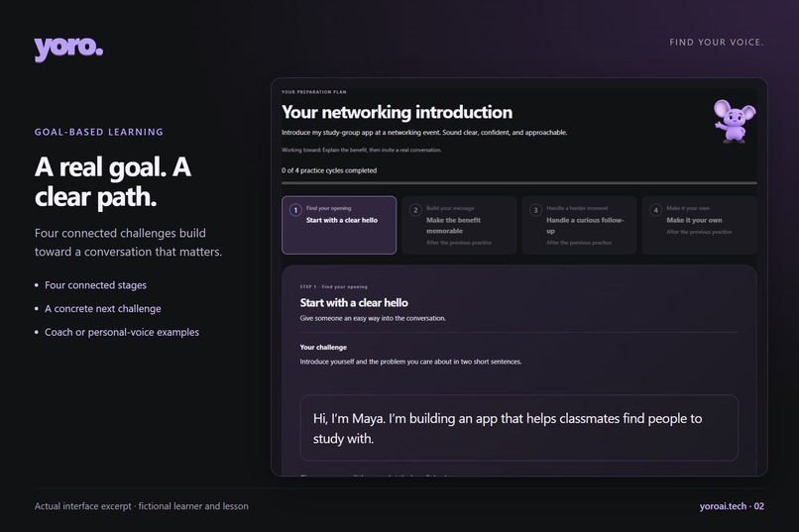Click the yoro logo
Screen dimensions: 799x532
point(68,49)
